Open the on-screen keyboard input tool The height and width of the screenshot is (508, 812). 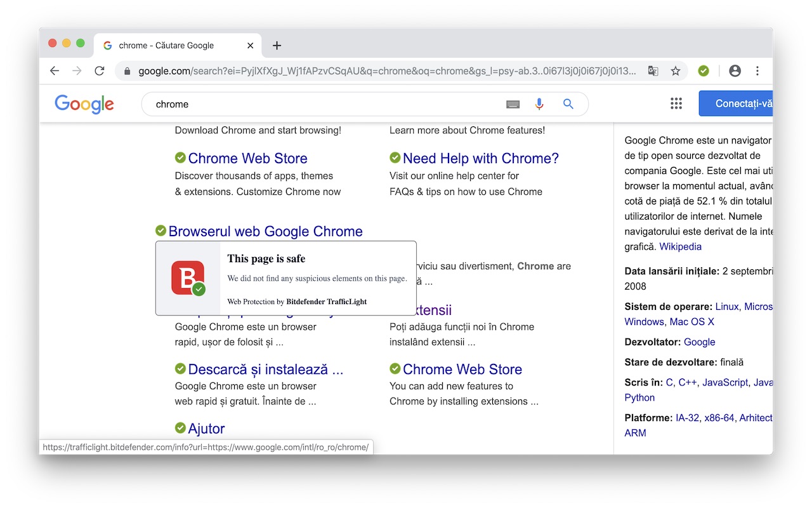513,104
